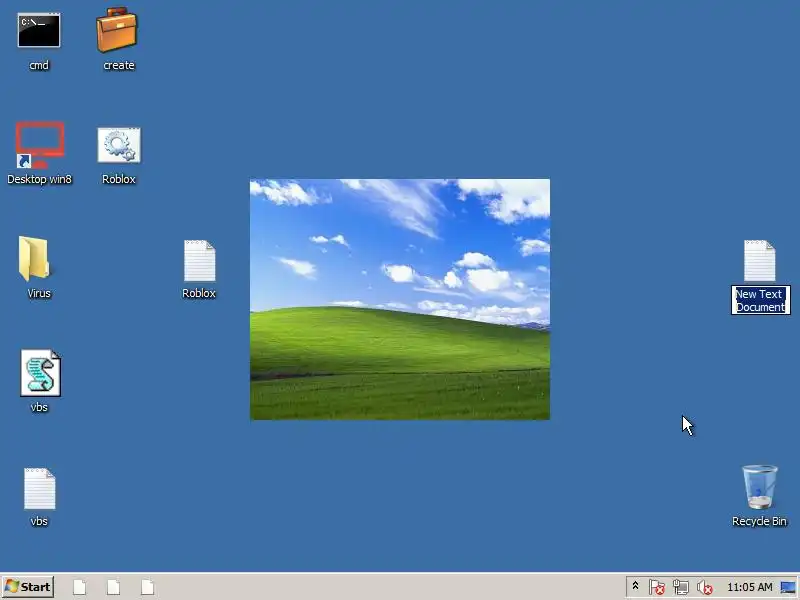Select the Recycle Bin icon
The image size is (800, 600).
click(x=759, y=487)
